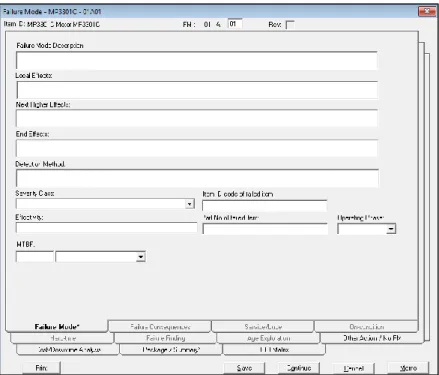The image size is (439, 375).
Task: Click the MTBF value box
Action: [x=35, y=257]
